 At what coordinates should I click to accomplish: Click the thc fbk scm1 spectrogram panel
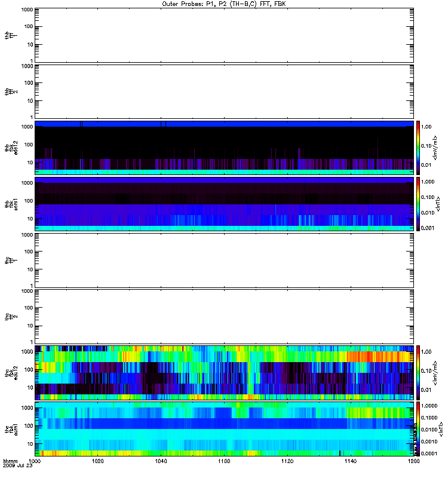pyautogui.click(x=224, y=429)
